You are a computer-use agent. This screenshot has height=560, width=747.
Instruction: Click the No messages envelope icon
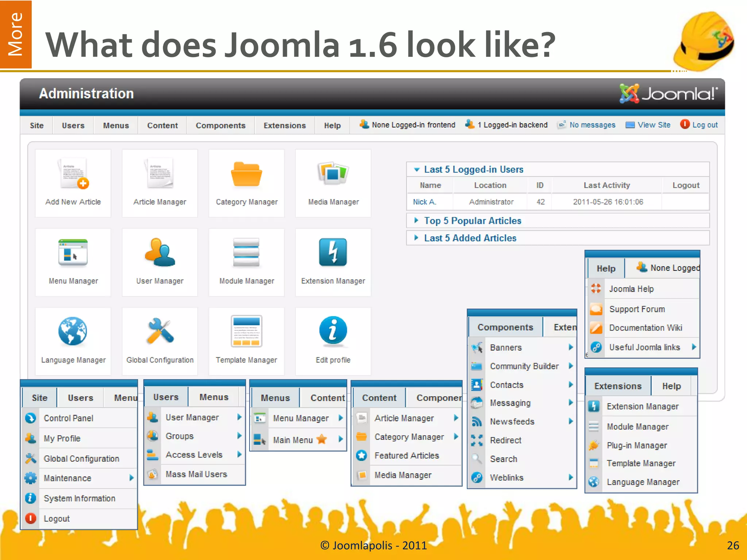562,125
